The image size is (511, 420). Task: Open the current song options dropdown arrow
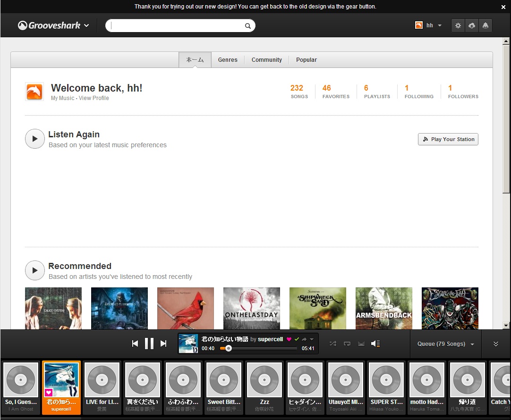[x=312, y=339]
